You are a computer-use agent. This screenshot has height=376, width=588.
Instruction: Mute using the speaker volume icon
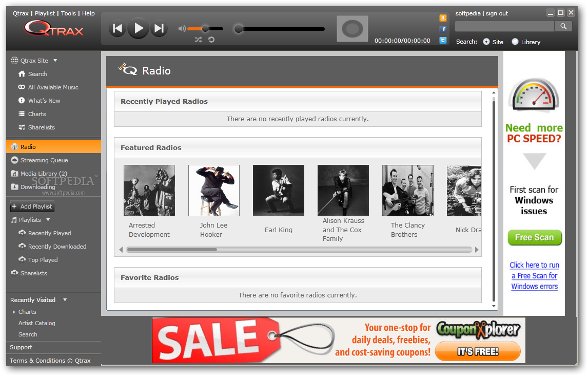182,29
